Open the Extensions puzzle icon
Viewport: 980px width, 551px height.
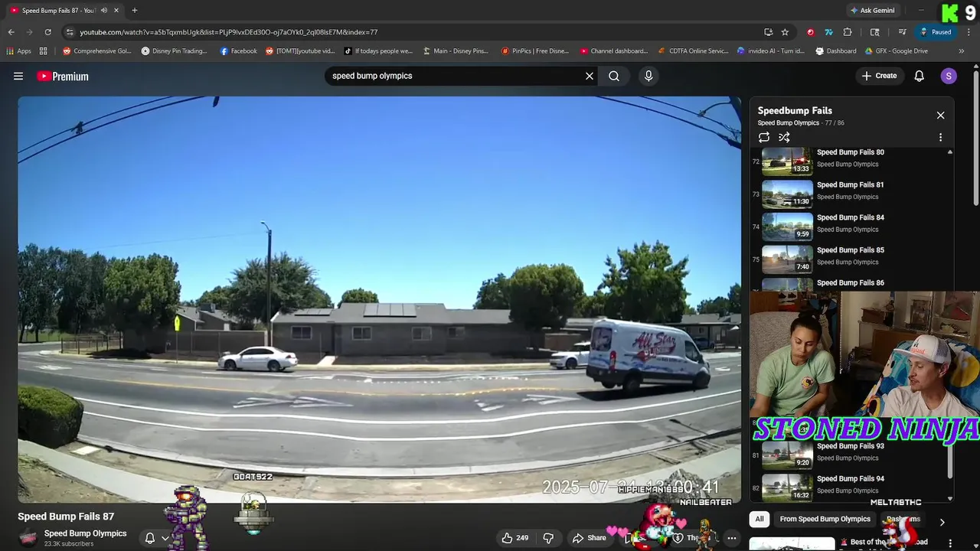coord(848,32)
